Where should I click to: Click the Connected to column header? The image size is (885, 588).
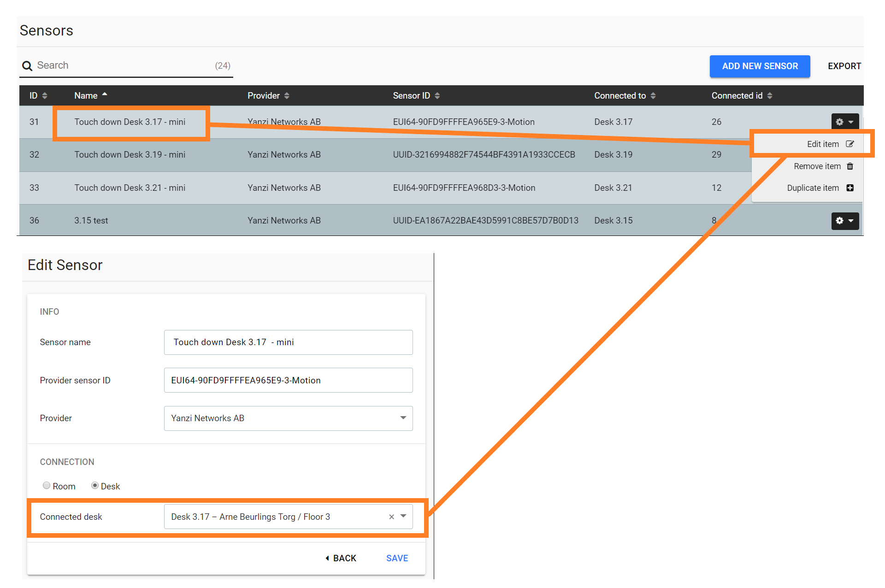[620, 95]
